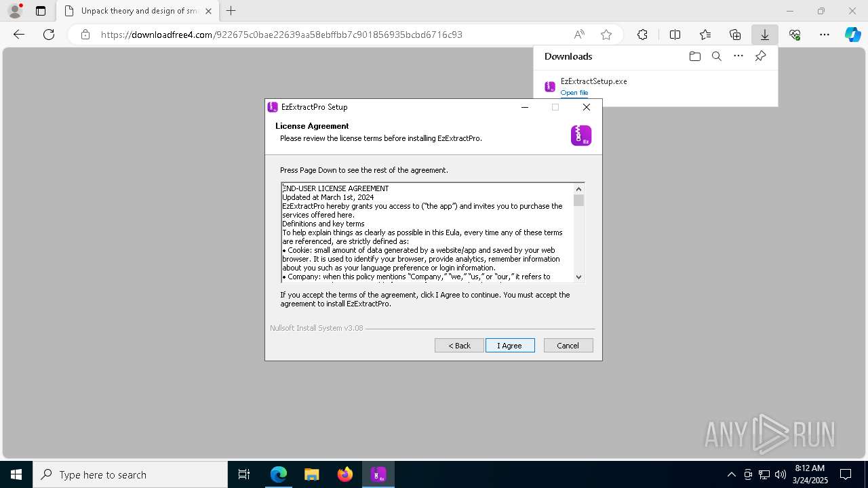Select EzExtractPro installer taskbar icon
This screenshot has height=488, width=868.
pyautogui.click(x=378, y=474)
